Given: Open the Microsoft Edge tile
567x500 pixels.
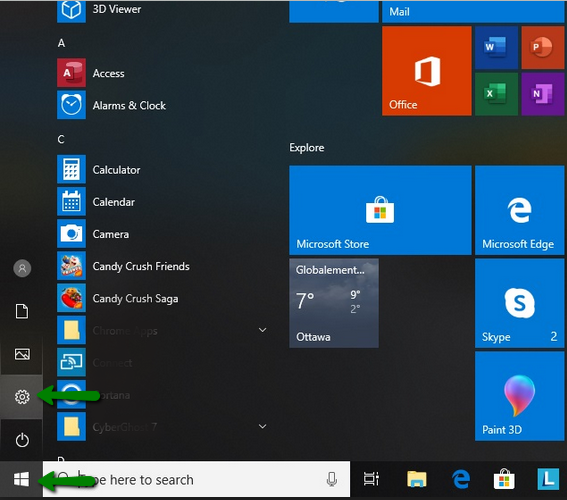Looking at the screenshot, I should click(x=520, y=210).
